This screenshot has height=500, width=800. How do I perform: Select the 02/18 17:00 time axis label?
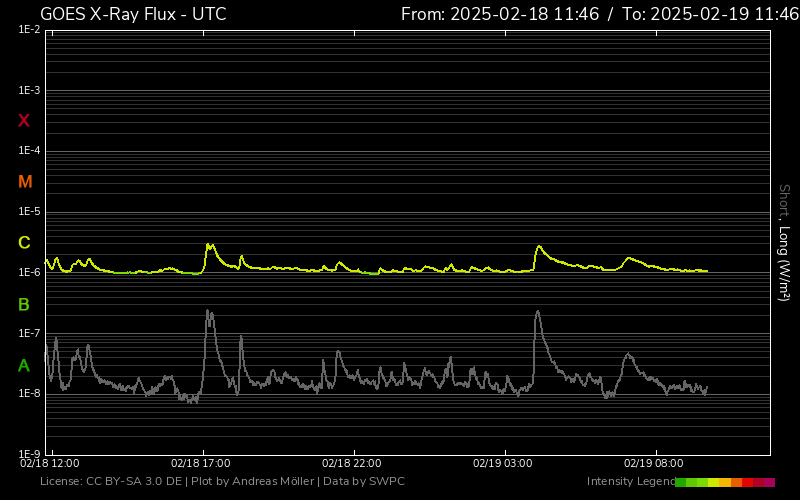click(x=201, y=463)
